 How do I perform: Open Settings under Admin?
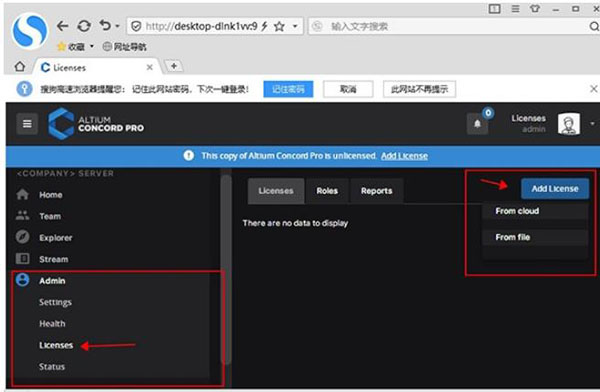click(x=55, y=302)
